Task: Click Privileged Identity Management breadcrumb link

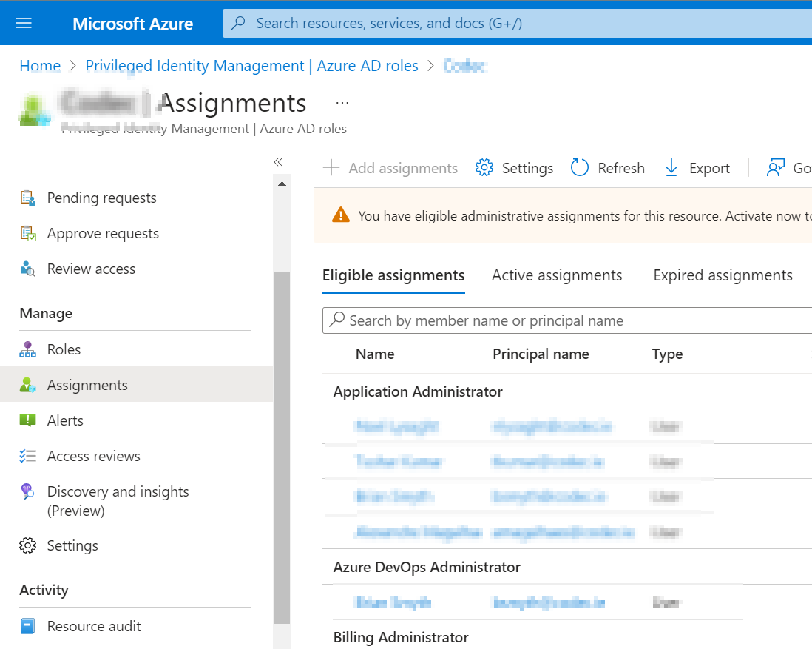Action: [251, 66]
